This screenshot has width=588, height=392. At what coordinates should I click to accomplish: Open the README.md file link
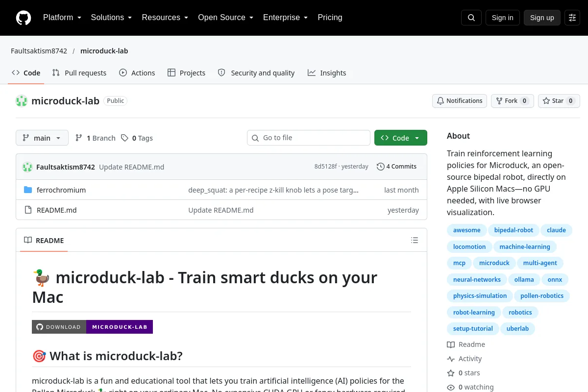(57, 210)
